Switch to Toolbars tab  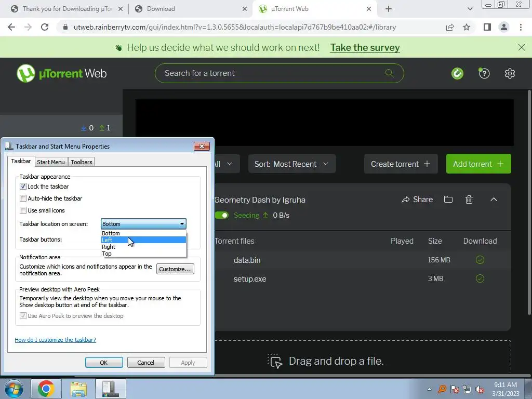pos(82,162)
